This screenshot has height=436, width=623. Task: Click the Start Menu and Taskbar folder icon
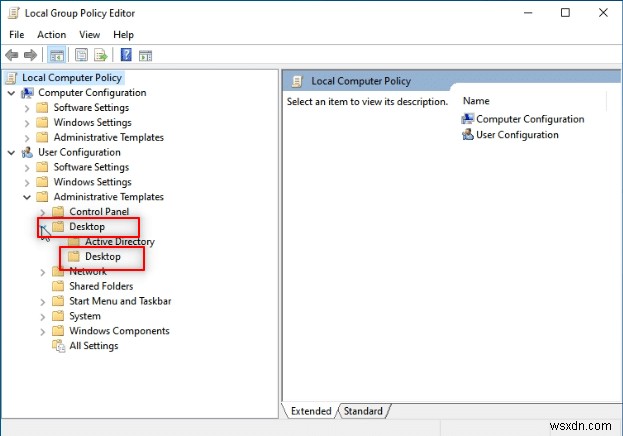tap(58, 301)
